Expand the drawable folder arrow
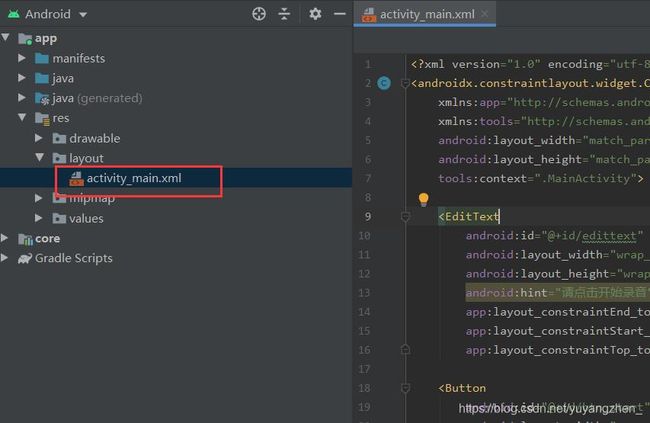 (x=39, y=138)
